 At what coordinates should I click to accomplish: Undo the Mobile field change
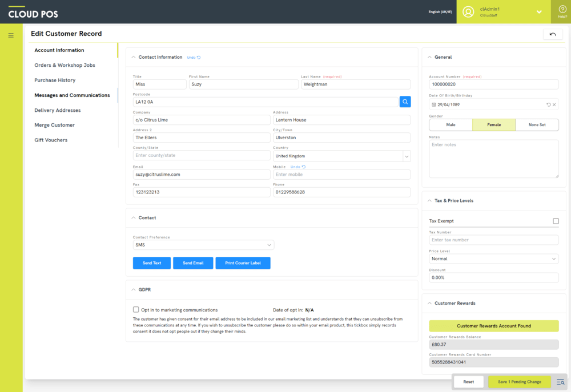(298, 167)
